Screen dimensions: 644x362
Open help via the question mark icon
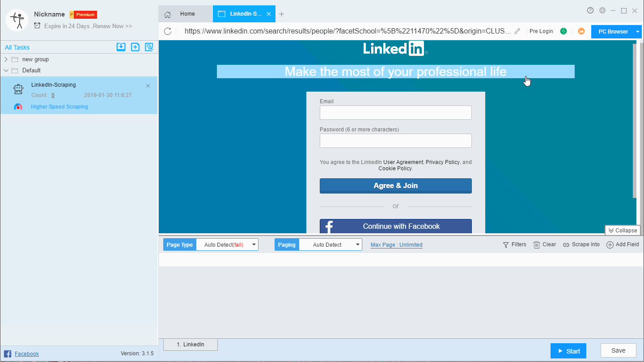pos(590,10)
